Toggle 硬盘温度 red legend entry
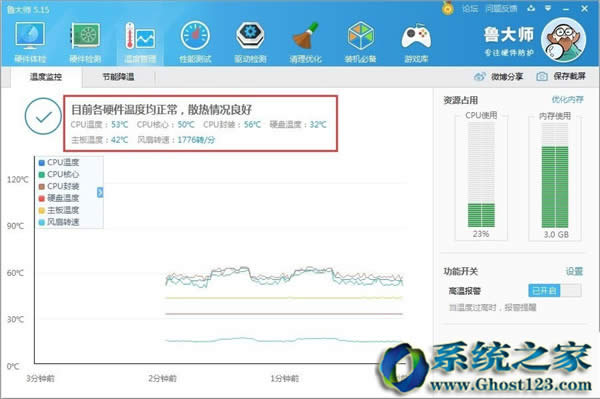Screen dimensions: 600x399 tap(59, 198)
